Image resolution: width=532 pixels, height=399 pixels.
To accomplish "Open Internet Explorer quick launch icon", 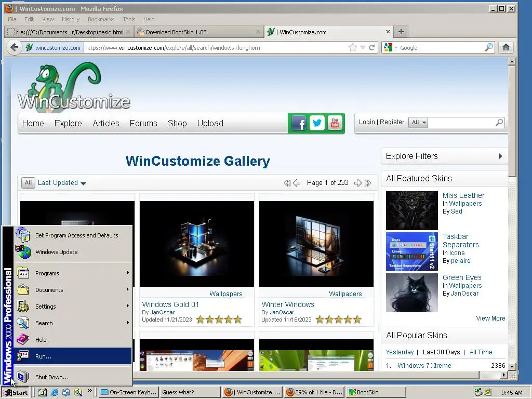I will coord(54,393).
